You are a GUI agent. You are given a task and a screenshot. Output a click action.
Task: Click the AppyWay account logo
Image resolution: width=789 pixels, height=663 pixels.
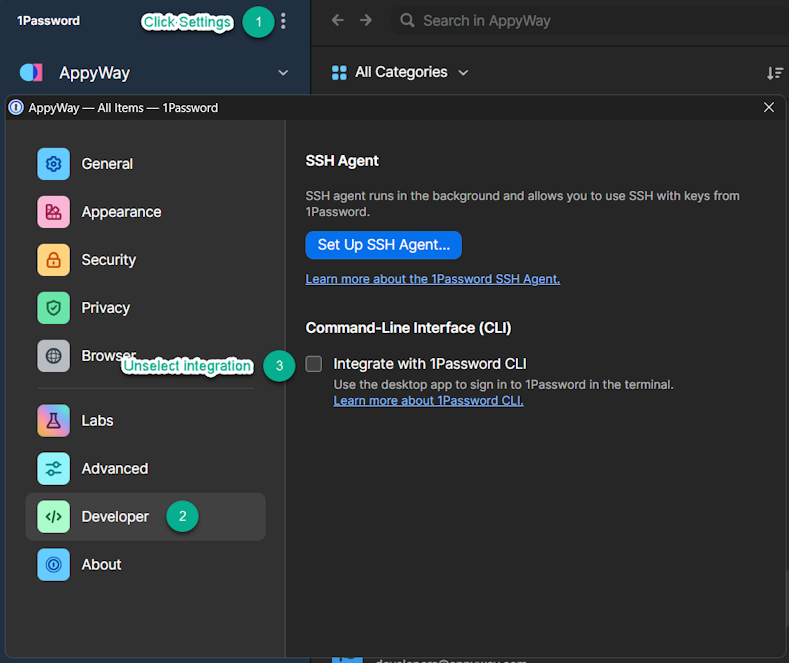tap(31, 72)
